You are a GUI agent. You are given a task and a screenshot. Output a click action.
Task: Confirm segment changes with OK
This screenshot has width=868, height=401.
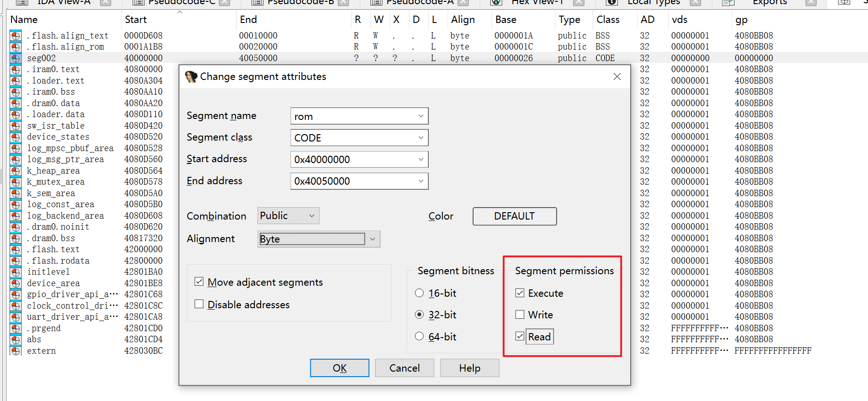(x=339, y=368)
